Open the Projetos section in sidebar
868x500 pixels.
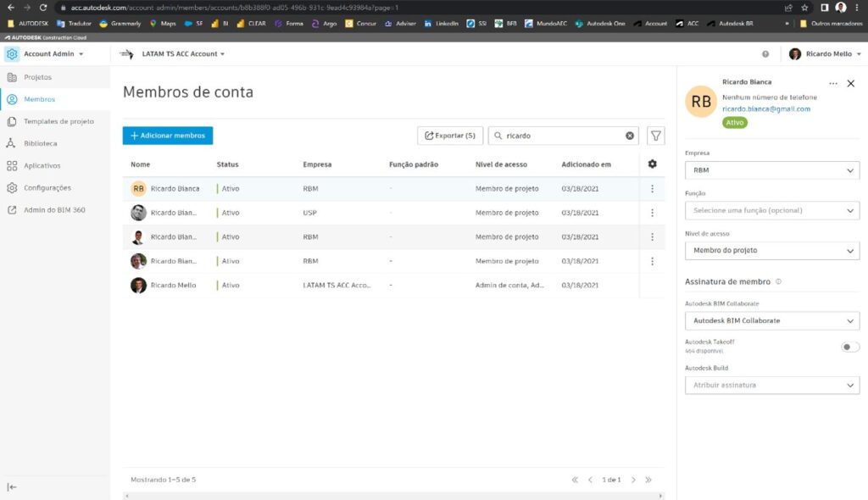click(37, 77)
